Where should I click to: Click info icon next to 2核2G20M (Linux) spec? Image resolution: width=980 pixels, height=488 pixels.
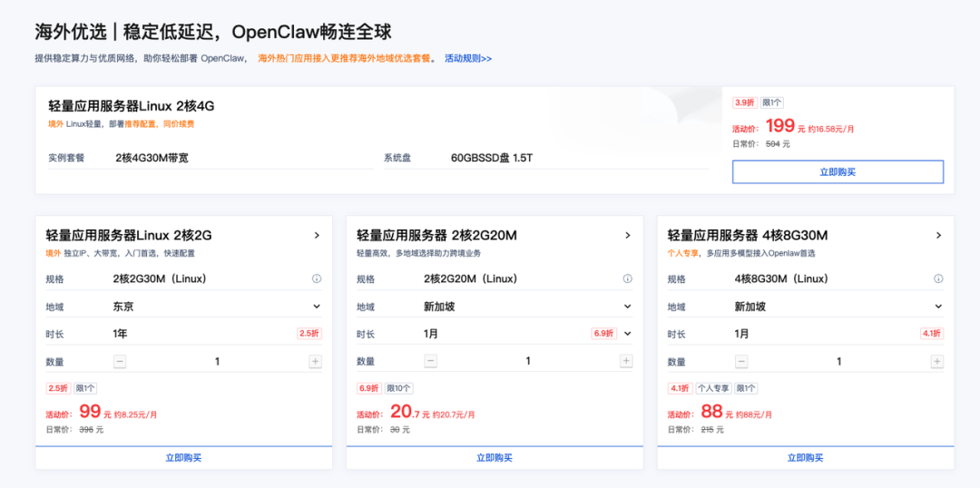click(x=627, y=279)
